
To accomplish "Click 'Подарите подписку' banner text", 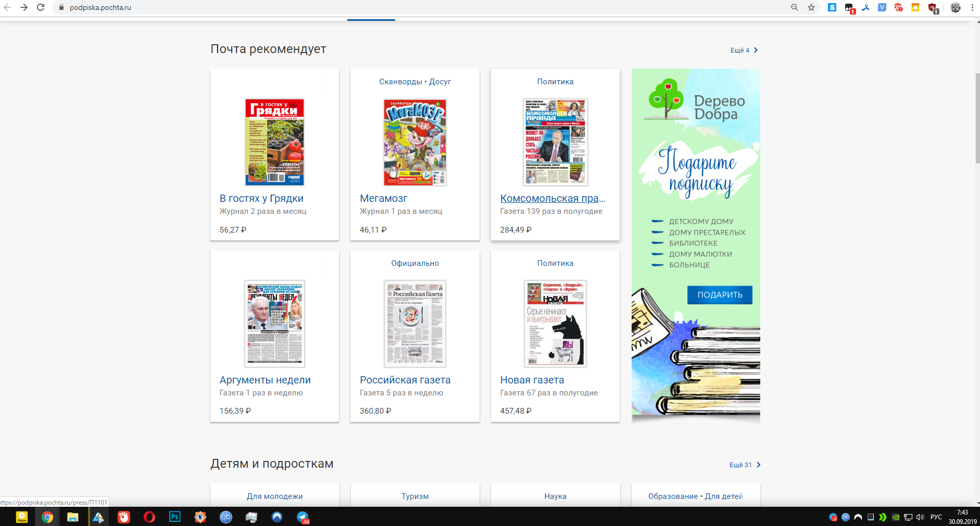I will [x=697, y=172].
